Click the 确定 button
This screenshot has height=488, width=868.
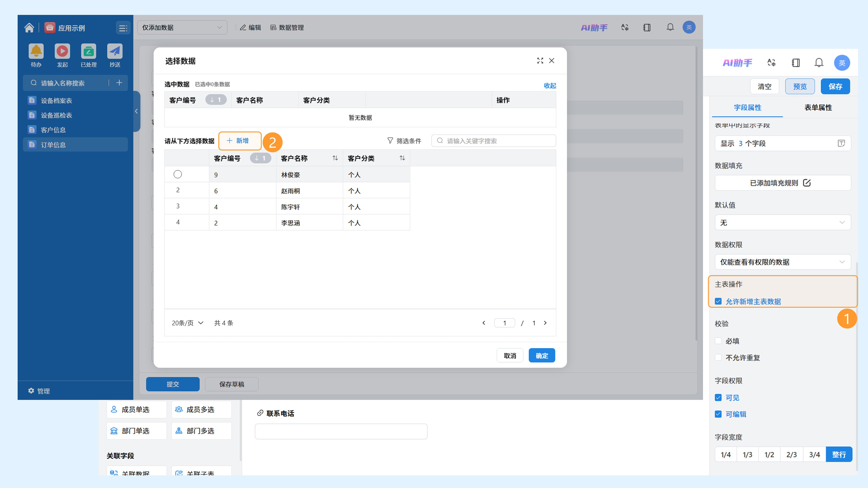pos(542,355)
